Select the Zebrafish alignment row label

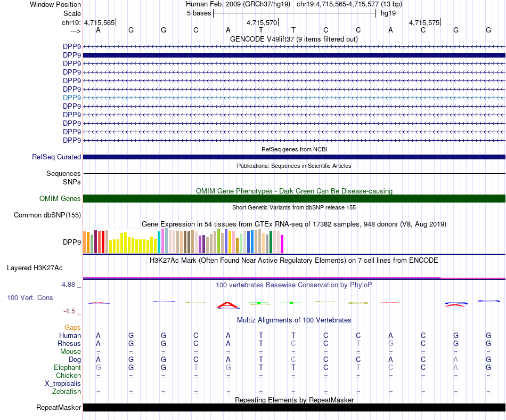click(x=67, y=391)
